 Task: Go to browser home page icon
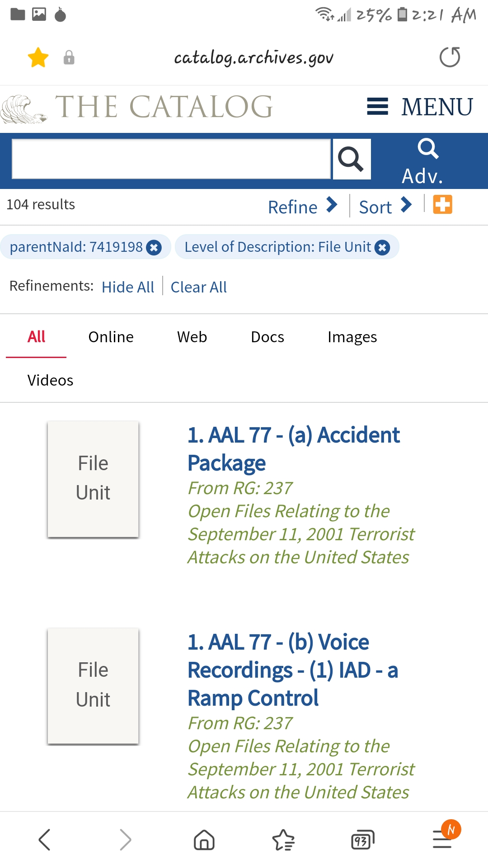point(204,840)
